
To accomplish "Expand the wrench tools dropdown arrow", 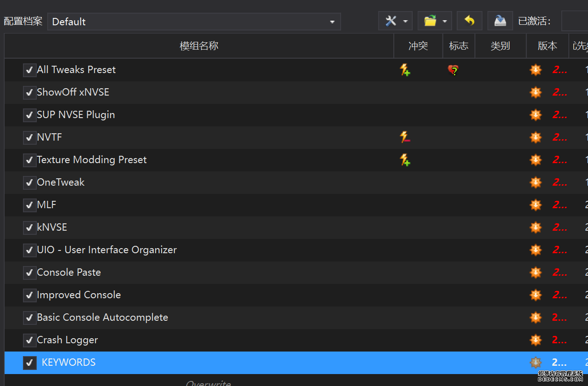I will (x=405, y=22).
